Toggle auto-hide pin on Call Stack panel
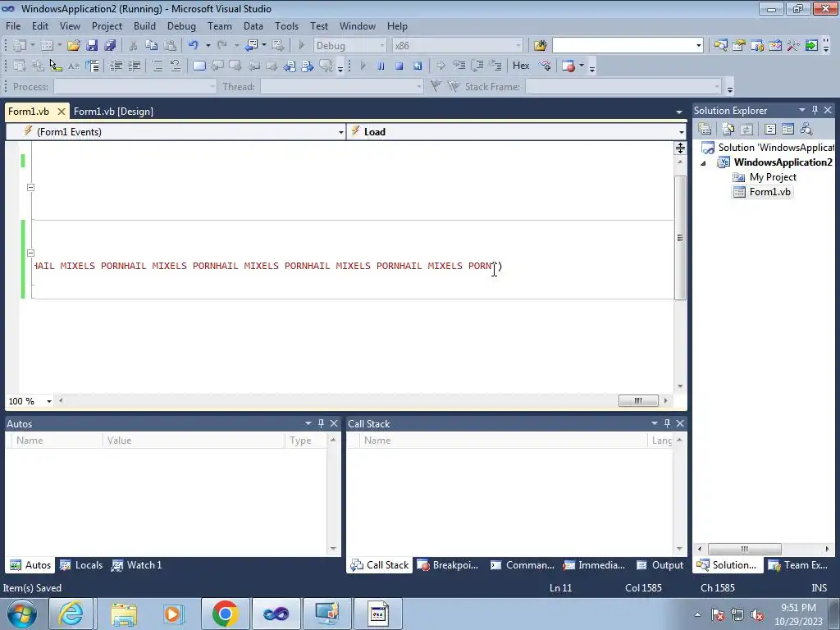The height and width of the screenshot is (630, 840). click(x=667, y=423)
